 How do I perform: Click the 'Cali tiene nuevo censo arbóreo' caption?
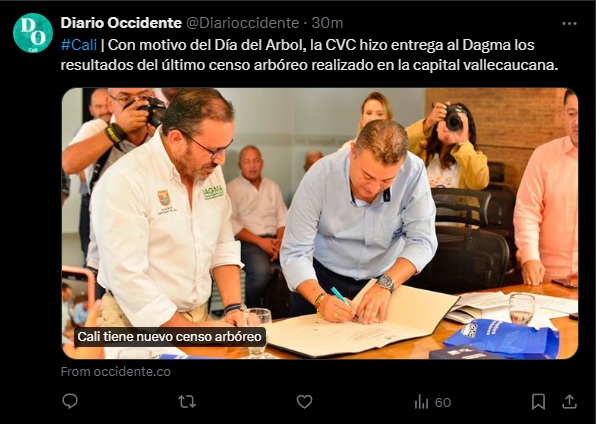(170, 337)
